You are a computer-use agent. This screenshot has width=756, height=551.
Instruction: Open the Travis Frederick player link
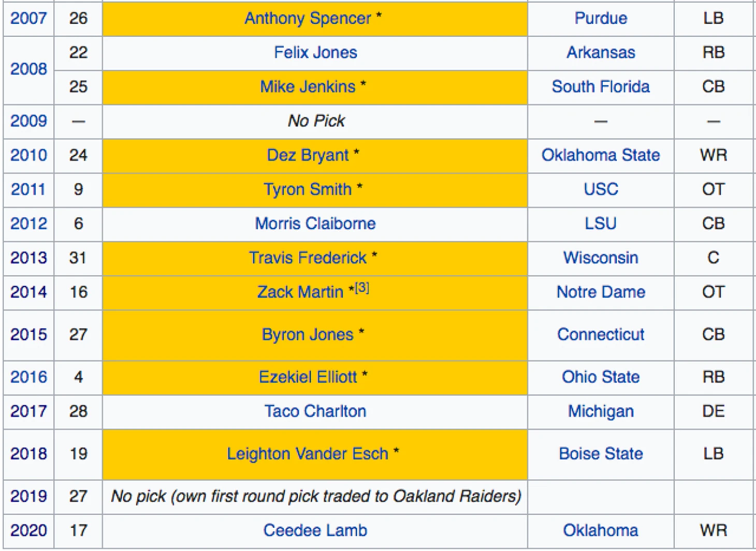pos(308,258)
